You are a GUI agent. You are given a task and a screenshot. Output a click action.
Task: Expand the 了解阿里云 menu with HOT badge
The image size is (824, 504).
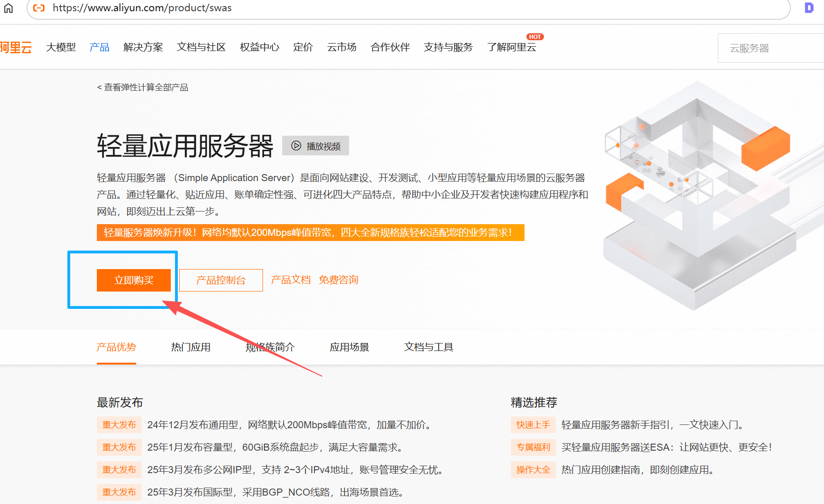point(511,47)
